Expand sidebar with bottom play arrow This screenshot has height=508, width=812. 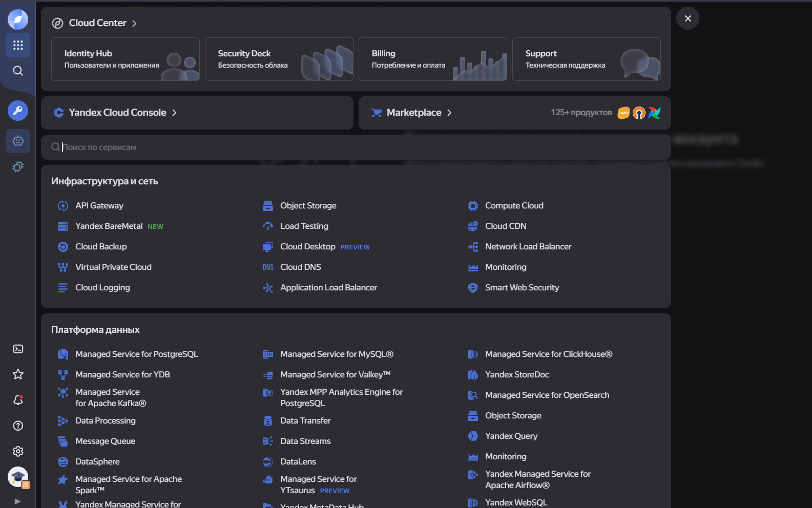click(x=17, y=501)
